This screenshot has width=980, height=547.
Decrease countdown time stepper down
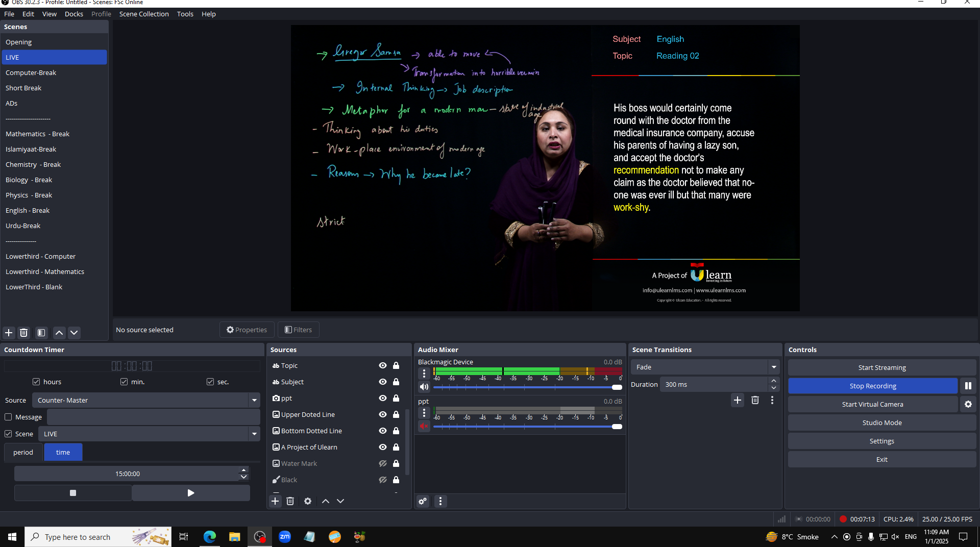click(244, 477)
